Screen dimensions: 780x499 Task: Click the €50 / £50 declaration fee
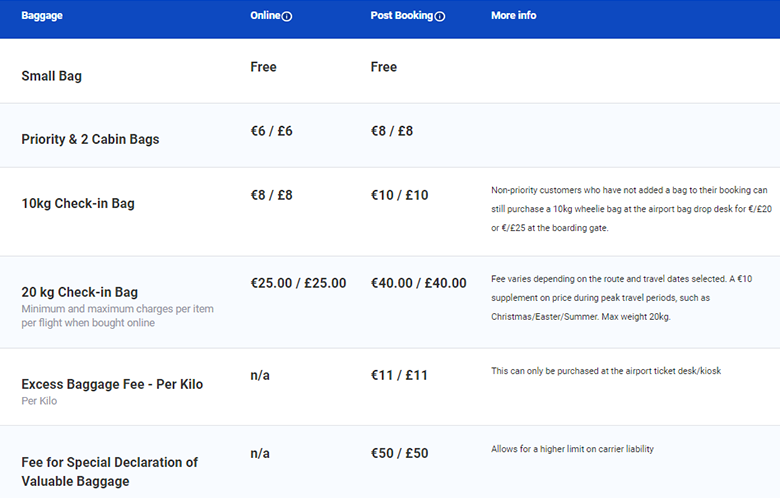[399, 453]
